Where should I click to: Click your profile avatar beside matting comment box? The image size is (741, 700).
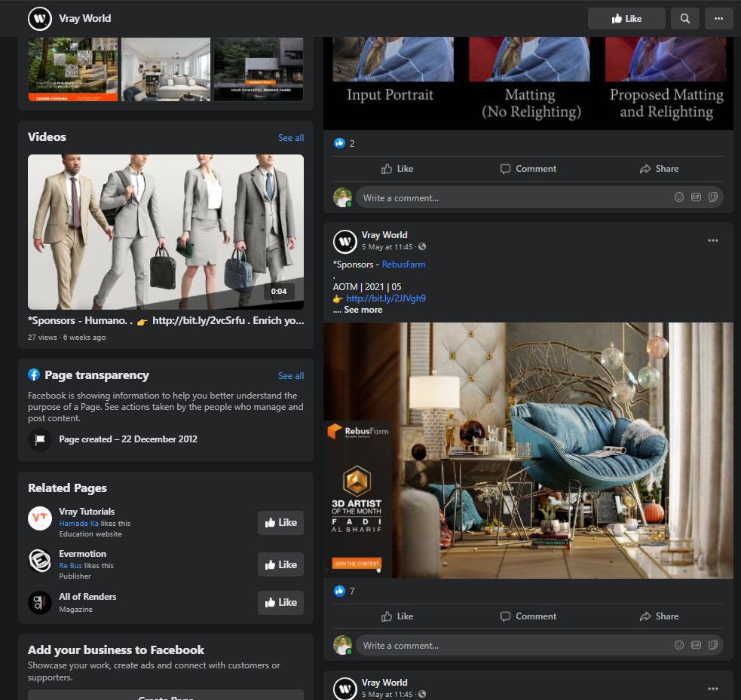tap(343, 197)
